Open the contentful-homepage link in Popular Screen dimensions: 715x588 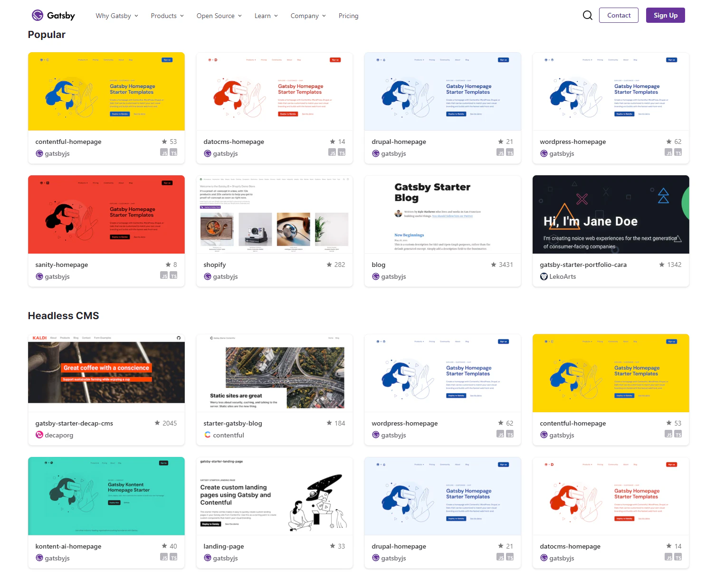point(68,142)
